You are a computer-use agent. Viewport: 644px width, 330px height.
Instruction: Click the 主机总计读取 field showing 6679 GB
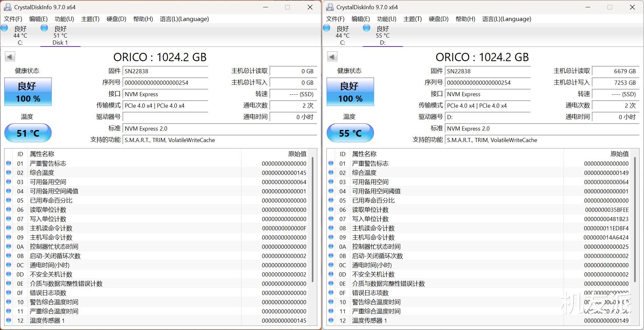(x=616, y=71)
